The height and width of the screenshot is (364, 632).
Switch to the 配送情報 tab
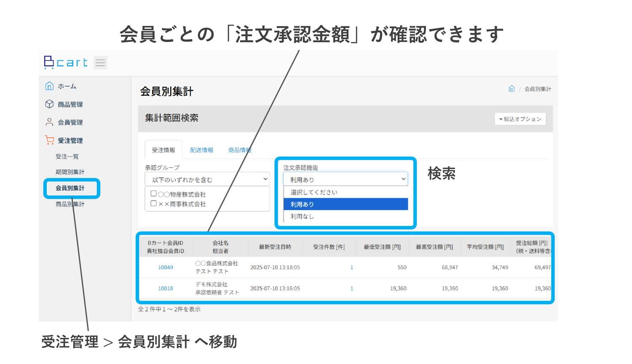(201, 150)
